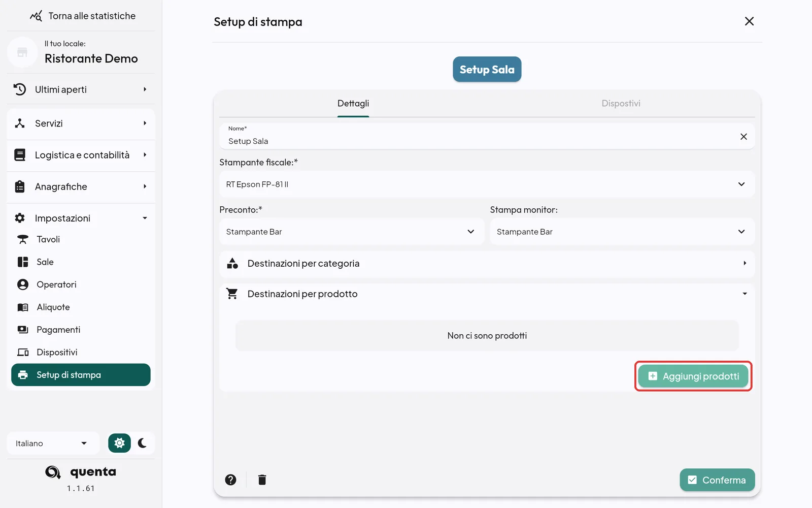Open the Preconto printer dropdown
This screenshot has height=508, width=812.
pyautogui.click(x=351, y=232)
